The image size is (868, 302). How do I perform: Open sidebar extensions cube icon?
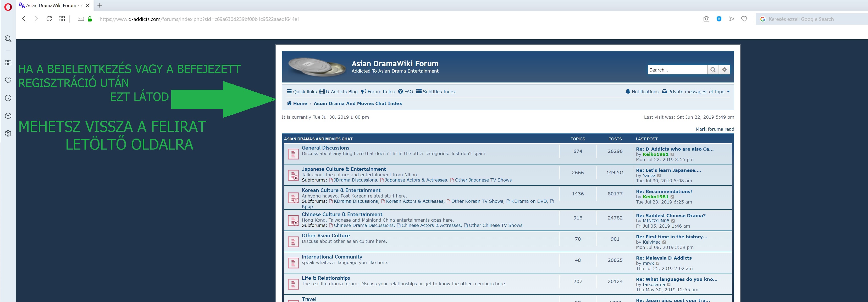[x=8, y=116]
